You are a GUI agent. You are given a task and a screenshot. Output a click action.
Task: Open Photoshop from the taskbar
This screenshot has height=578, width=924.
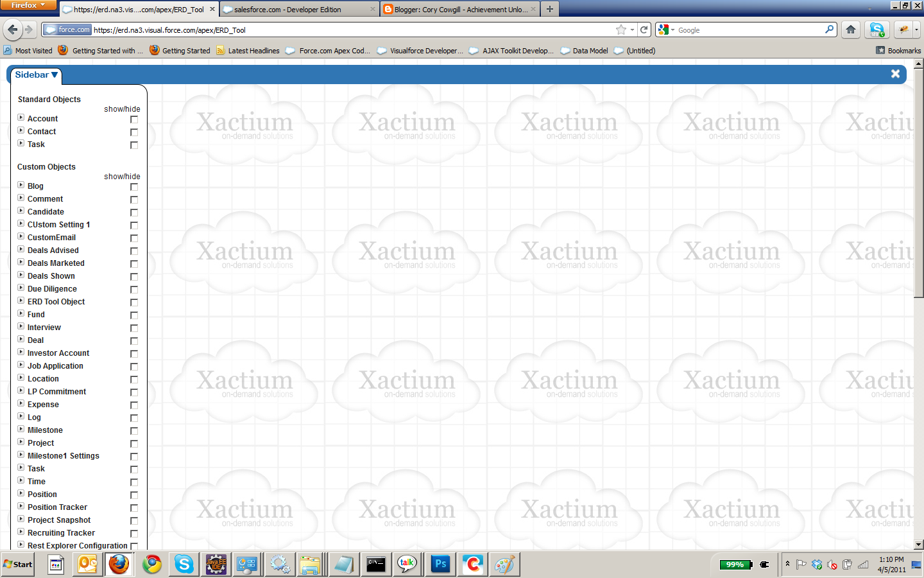tap(440, 565)
